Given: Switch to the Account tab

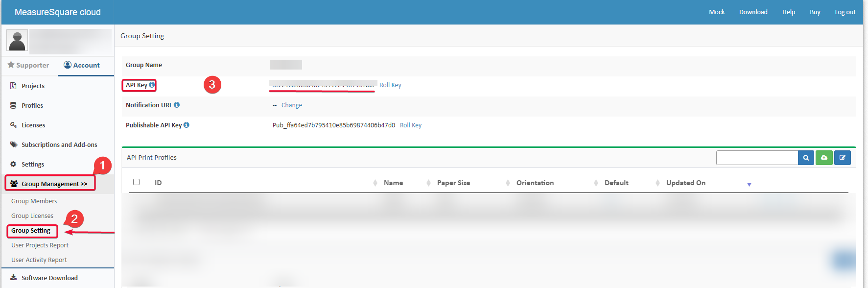Looking at the screenshot, I should pos(82,65).
